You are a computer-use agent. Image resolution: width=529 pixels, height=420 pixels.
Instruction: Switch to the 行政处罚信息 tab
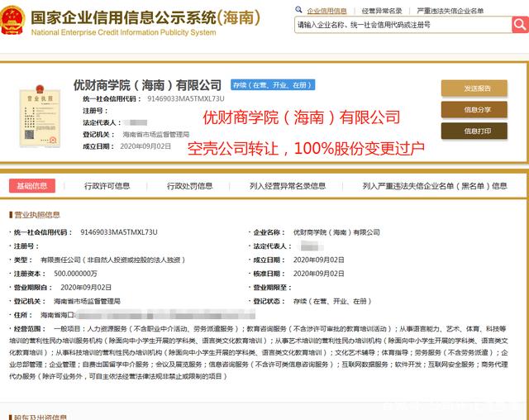tap(189, 186)
